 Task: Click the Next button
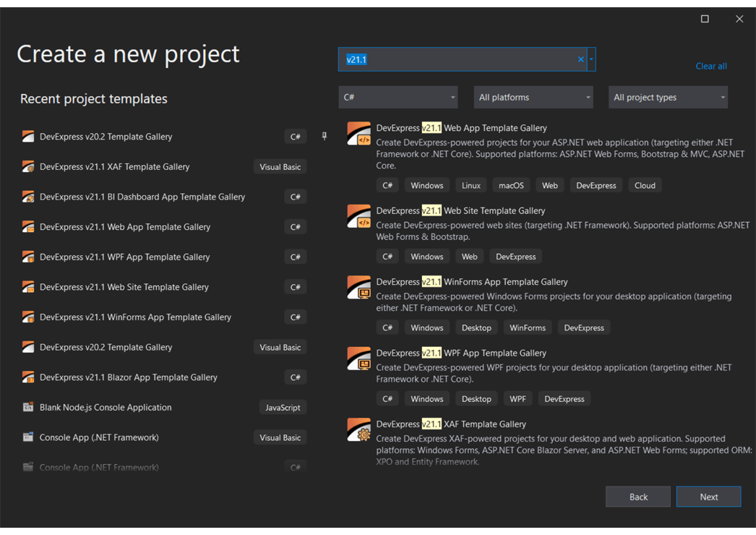point(708,497)
